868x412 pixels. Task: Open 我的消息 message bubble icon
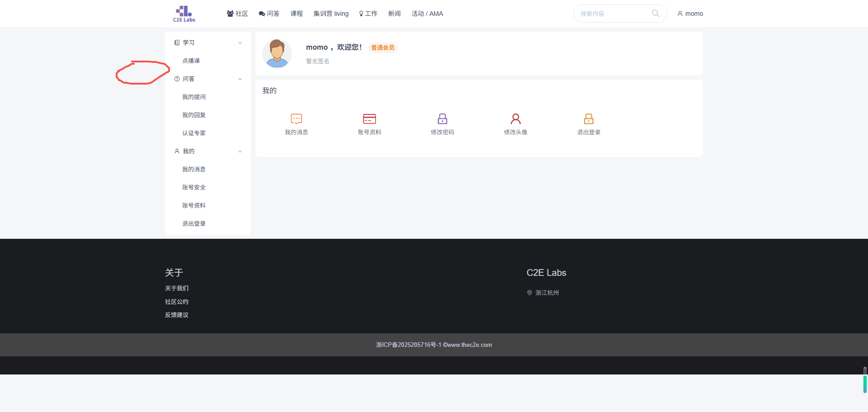[x=296, y=119]
